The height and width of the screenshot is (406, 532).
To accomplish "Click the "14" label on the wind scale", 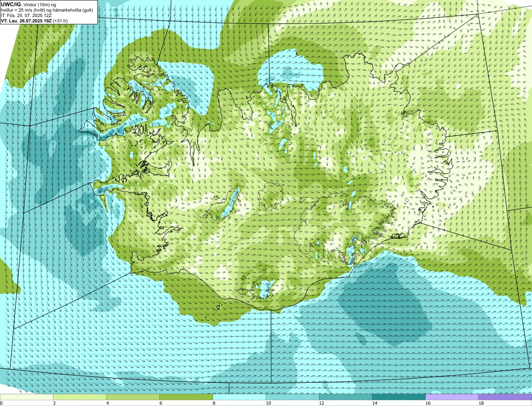I will (375, 403).
